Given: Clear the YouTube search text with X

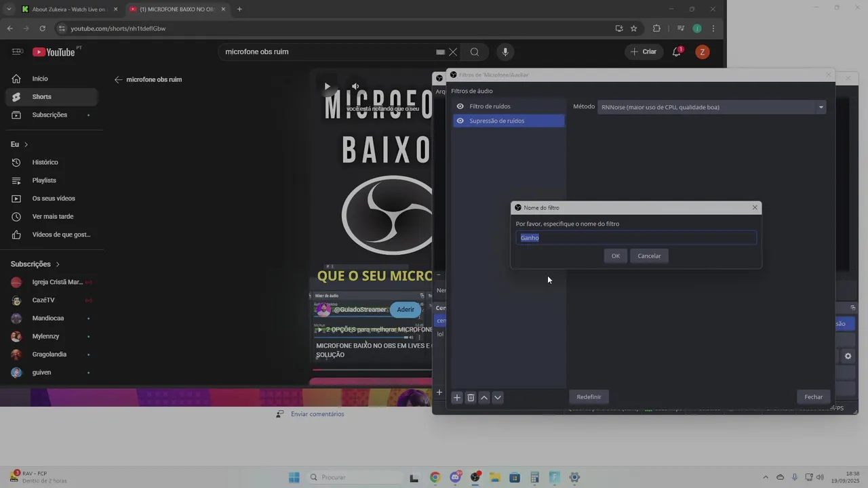Looking at the screenshot, I should coord(453,52).
